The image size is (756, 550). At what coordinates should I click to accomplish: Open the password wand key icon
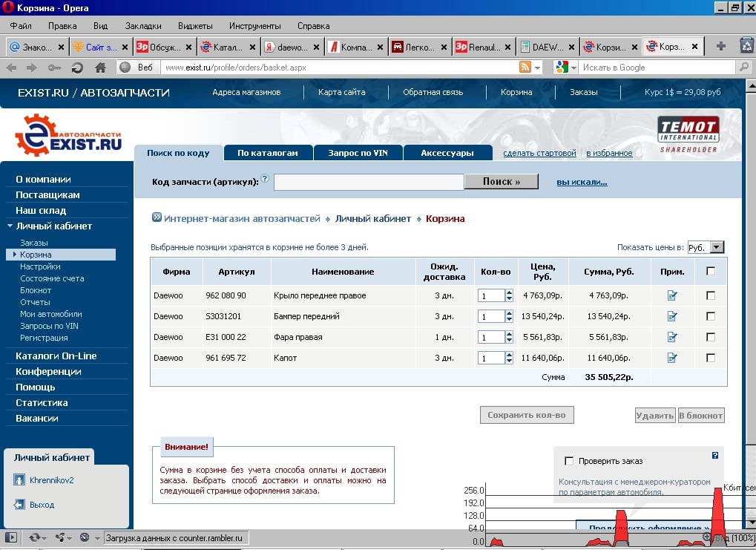pyautogui.click(x=54, y=68)
